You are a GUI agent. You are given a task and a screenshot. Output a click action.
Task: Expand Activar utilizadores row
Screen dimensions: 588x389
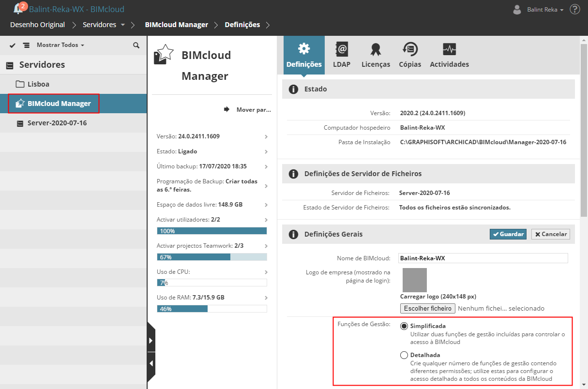point(266,220)
